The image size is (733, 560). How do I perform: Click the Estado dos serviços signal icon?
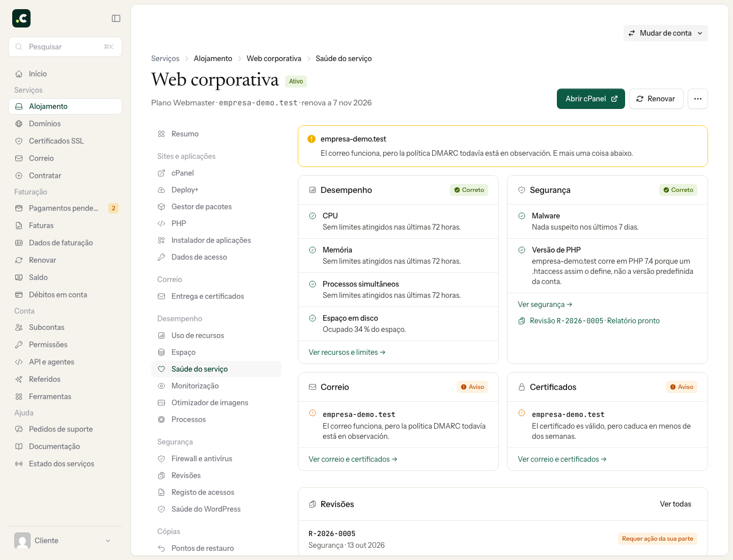click(x=19, y=464)
